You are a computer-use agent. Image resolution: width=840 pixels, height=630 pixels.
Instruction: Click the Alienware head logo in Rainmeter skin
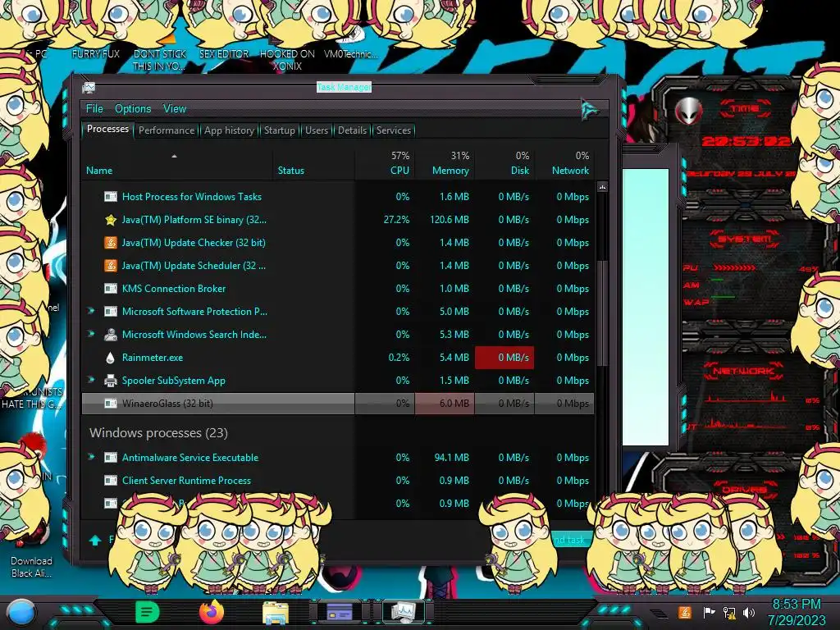(x=688, y=112)
